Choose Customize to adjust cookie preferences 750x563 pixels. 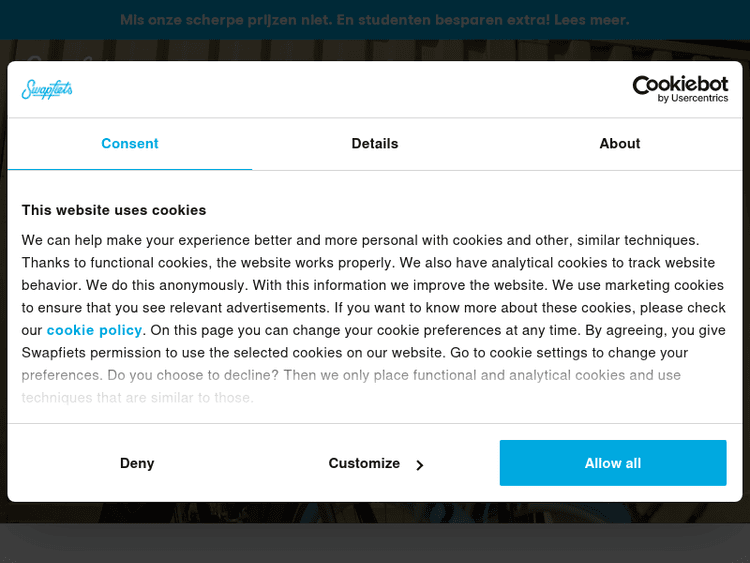[364, 463]
